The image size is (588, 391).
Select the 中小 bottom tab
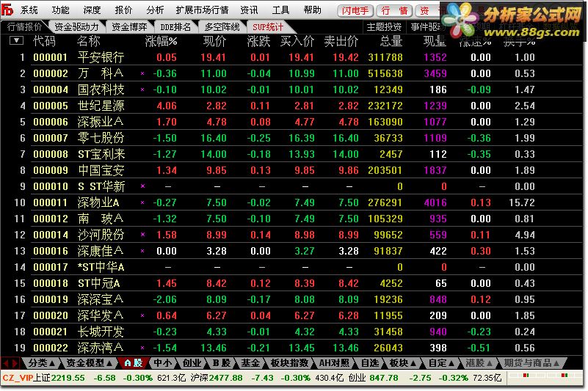point(163,363)
